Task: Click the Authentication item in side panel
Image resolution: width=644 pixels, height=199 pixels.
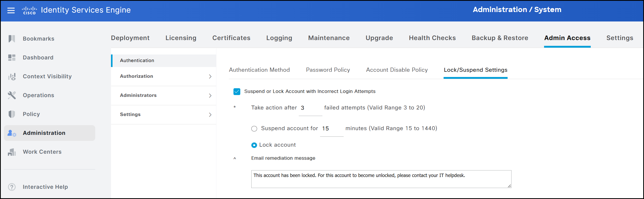Action: pos(137,60)
